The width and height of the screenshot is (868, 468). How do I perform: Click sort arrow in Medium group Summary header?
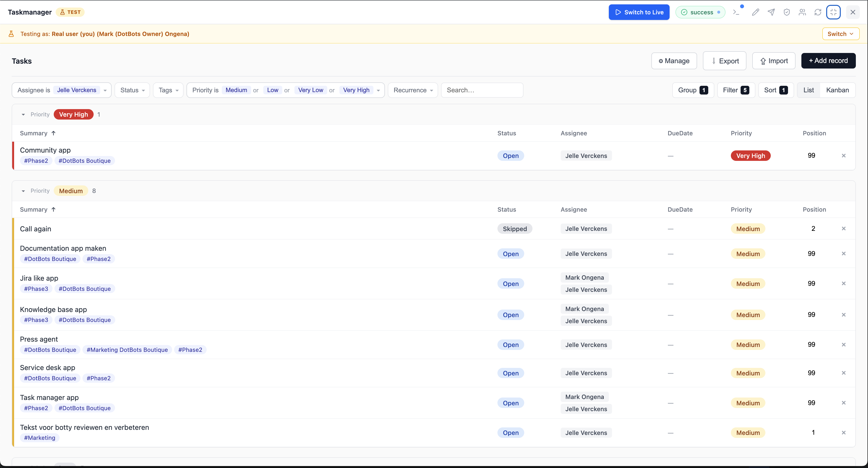(x=53, y=209)
